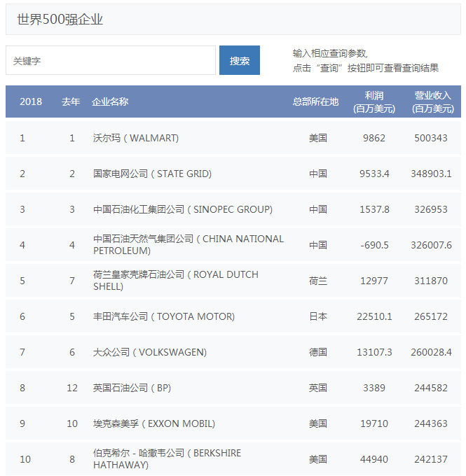
Task: Click Shell's revenue value 311870
Action: click(x=431, y=281)
